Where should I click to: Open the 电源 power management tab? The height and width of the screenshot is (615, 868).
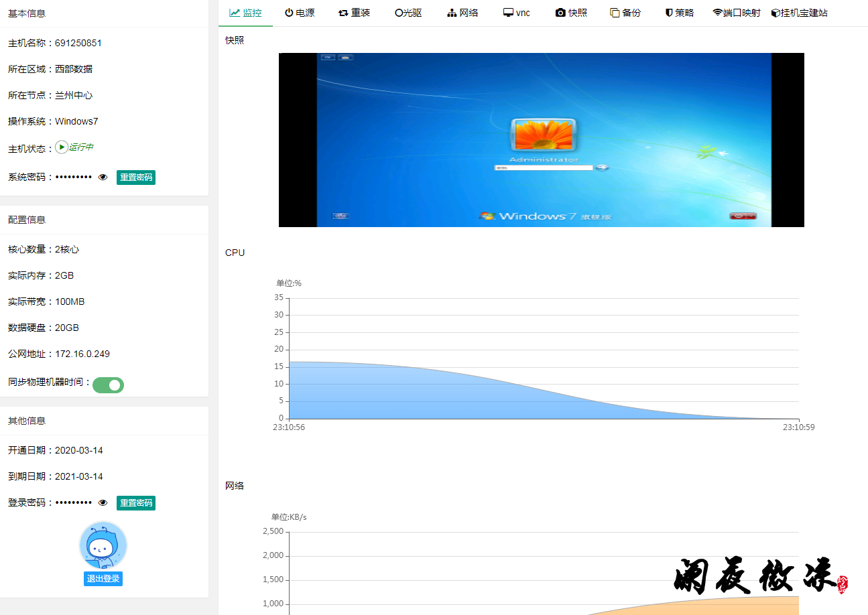tap(300, 12)
